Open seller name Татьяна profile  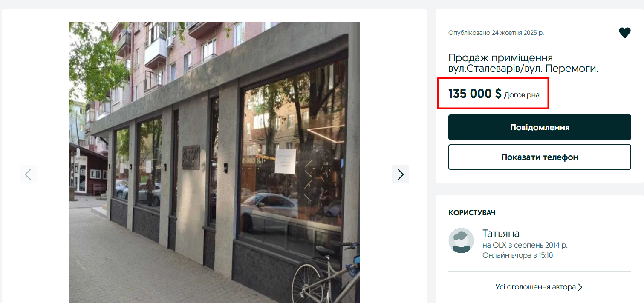pyautogui.click(x=501, y=233)
